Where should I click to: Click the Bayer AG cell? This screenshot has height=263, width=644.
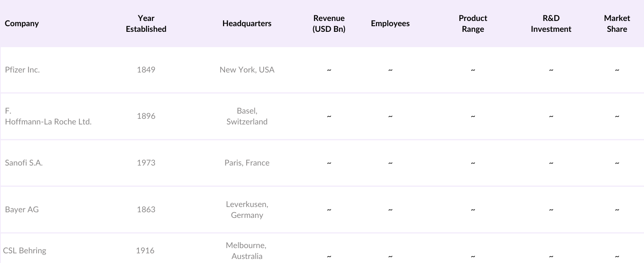[22, 209]
